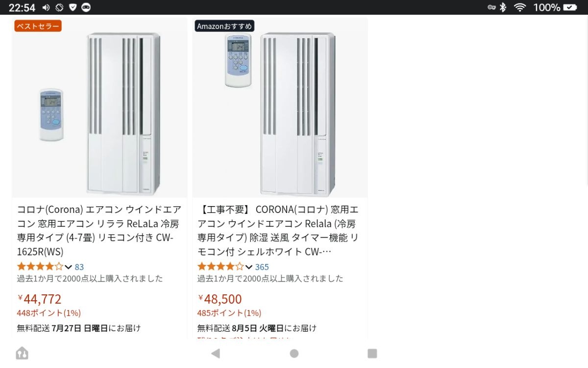The image size is (588, 368).
Task: Tap the screen rotation status icon
Action: (59, 7)
